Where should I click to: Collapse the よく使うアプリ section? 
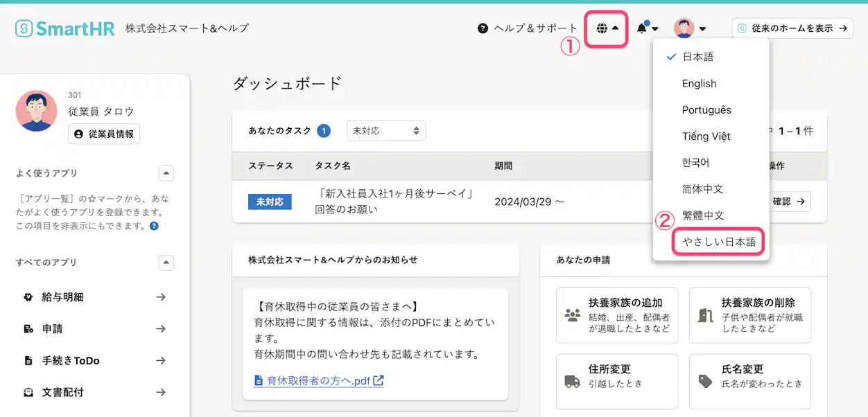(x=166, y=173)
